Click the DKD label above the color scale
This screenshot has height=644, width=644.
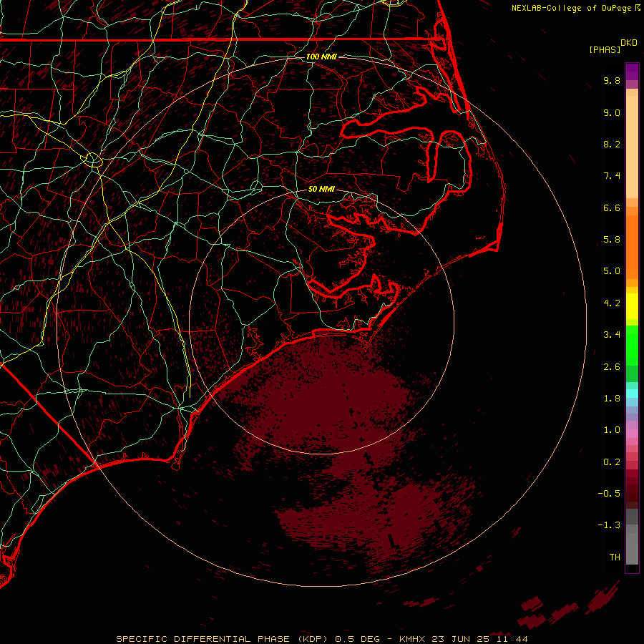point(629,43)
